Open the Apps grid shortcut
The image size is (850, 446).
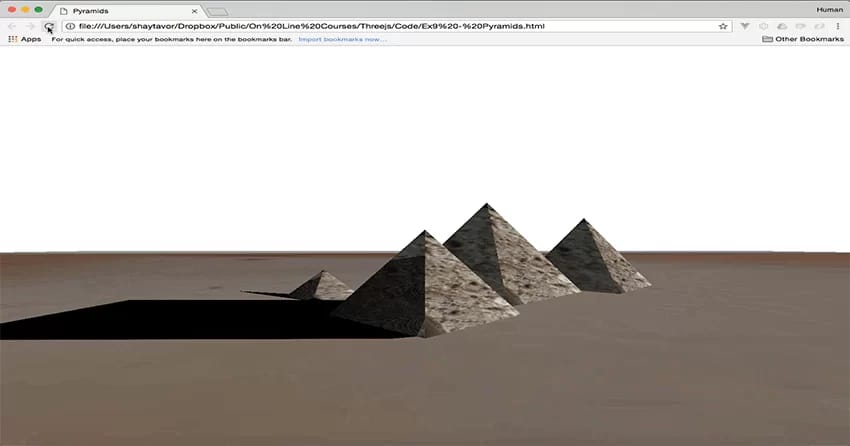coord(24,39)
